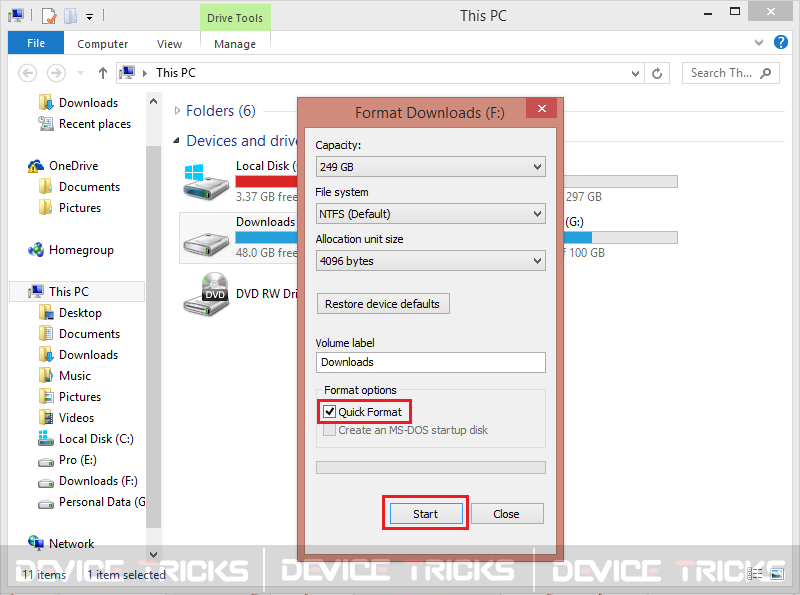This screenshot has height=595, width=800.
Task: Click Restore device defaults button
Action: pos(383,304)
